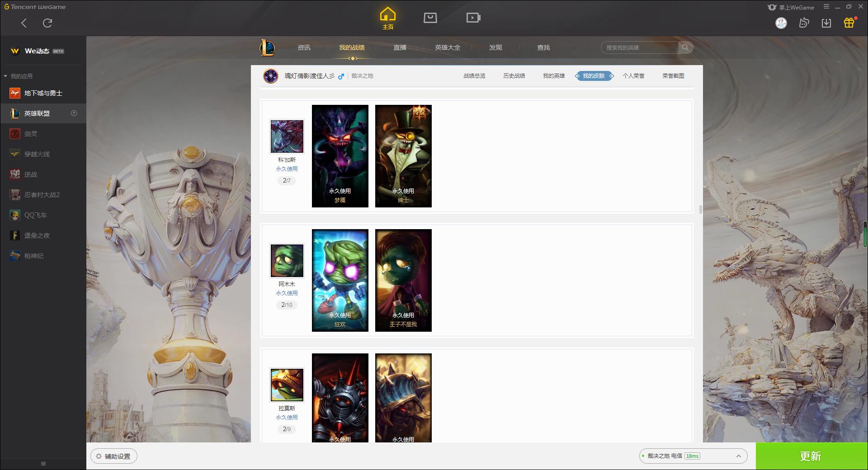Select 堡垒之夜 in sidebar
This screenshot has width=868, height=470.
[x=43, y=235]
